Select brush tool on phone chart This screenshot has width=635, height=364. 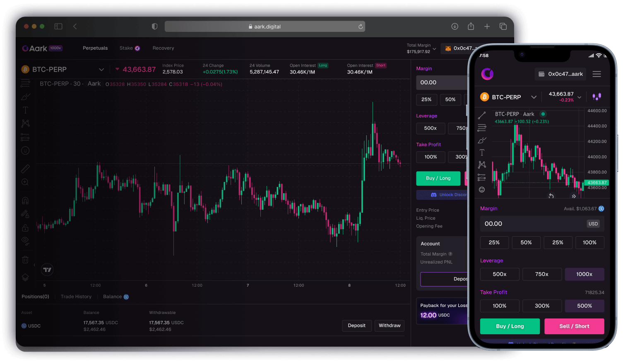pos(482,140)
